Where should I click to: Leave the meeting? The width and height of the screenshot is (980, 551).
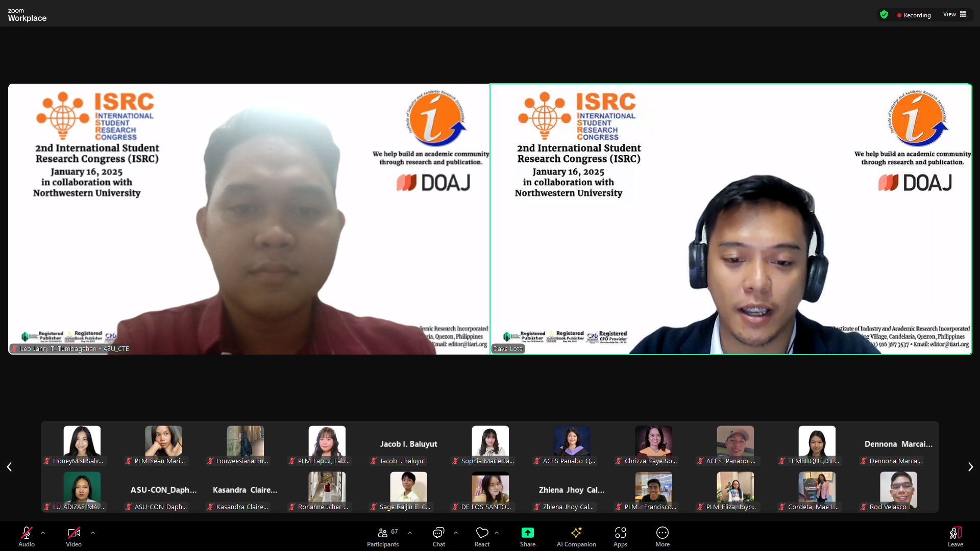pos(955,533)
